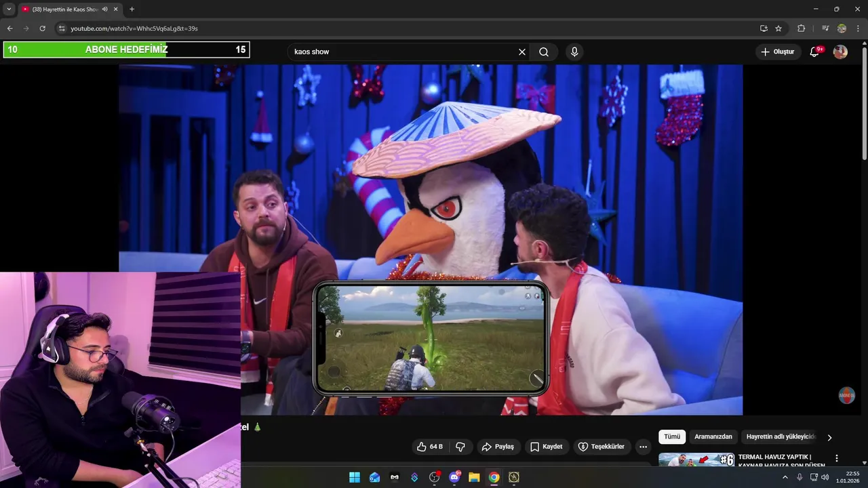Screen dimensions: 868x488
Task: Focus the browser address bar URL
Action: [x=134, y=28]
